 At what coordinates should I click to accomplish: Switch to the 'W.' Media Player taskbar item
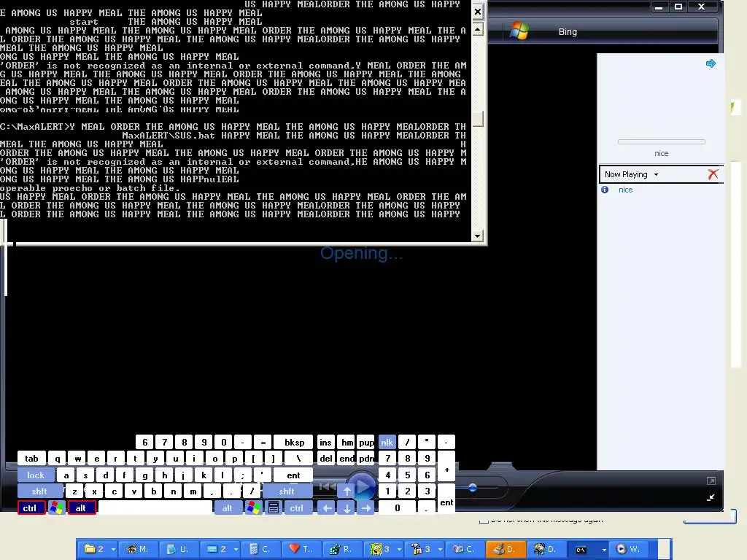(628, 549)
